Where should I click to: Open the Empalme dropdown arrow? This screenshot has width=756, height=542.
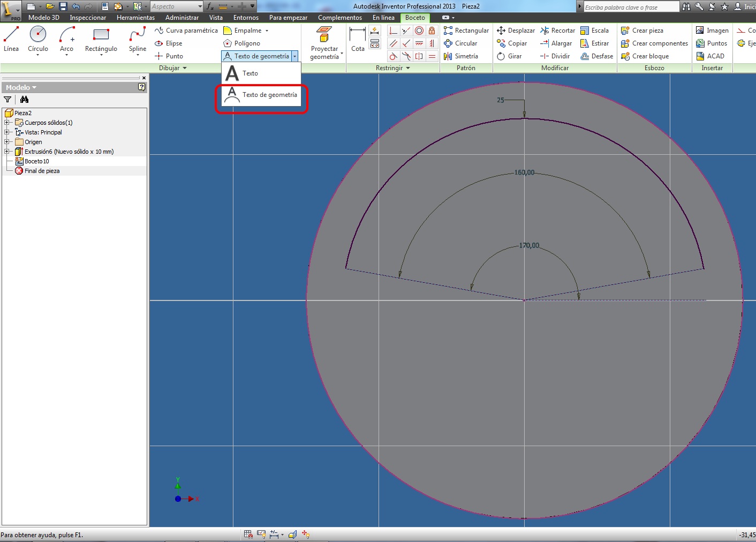tap(267, 31)
